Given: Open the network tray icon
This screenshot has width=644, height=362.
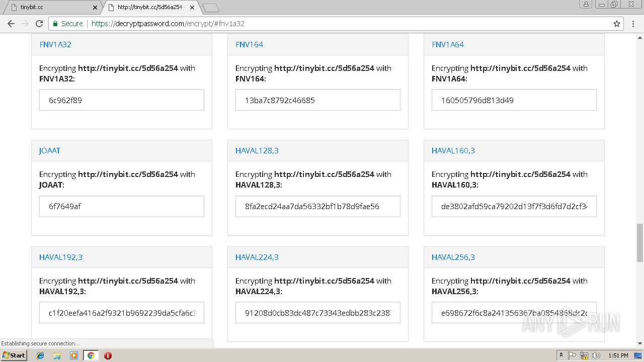Looking at the screenshot, I should tap(584, 355).
